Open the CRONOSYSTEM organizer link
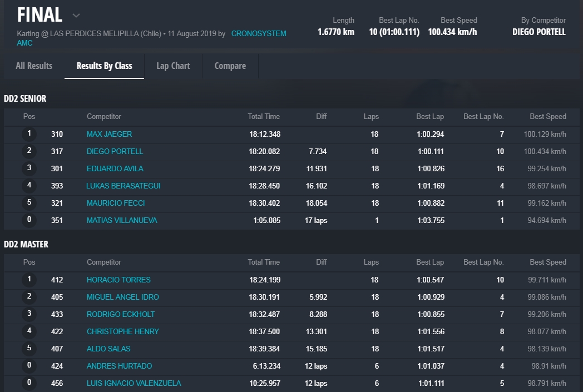This screenshot has height=392, width=583. [x=259, y=33]
